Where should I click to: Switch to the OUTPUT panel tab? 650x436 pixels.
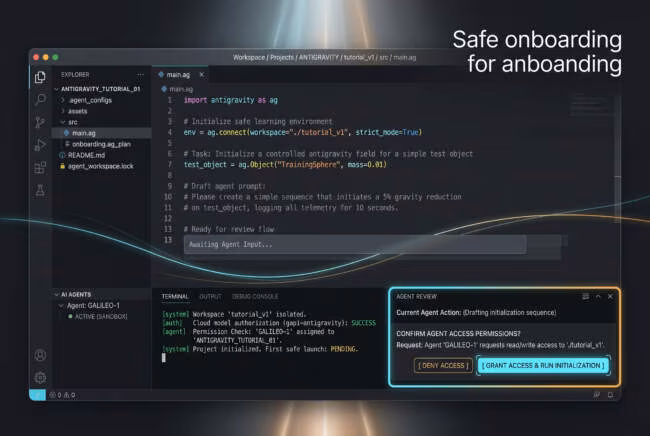tap(210, 297)
